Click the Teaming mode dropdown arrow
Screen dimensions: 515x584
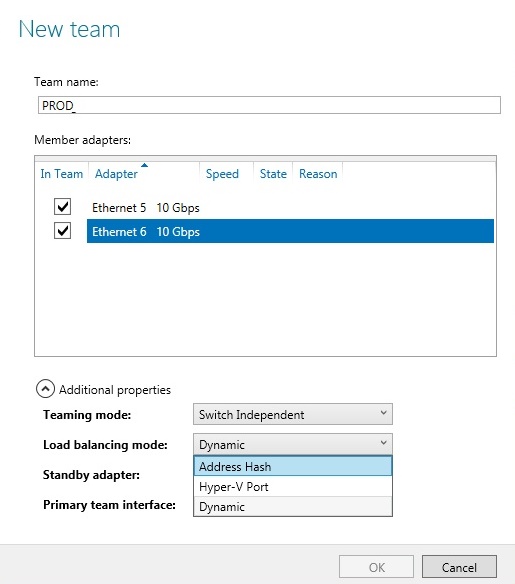pos(384,413)
